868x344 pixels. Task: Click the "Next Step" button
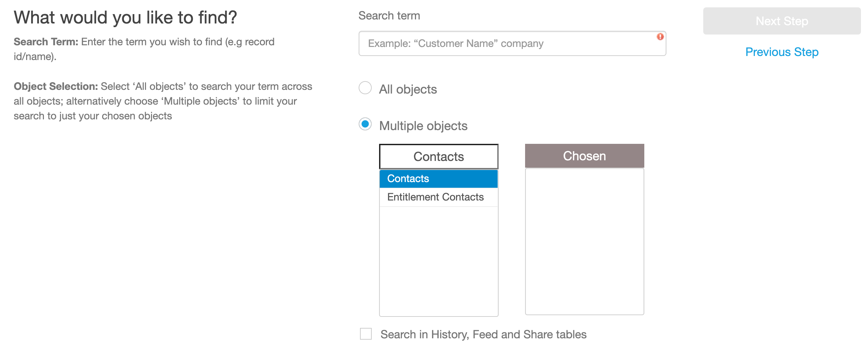[782, 21]
